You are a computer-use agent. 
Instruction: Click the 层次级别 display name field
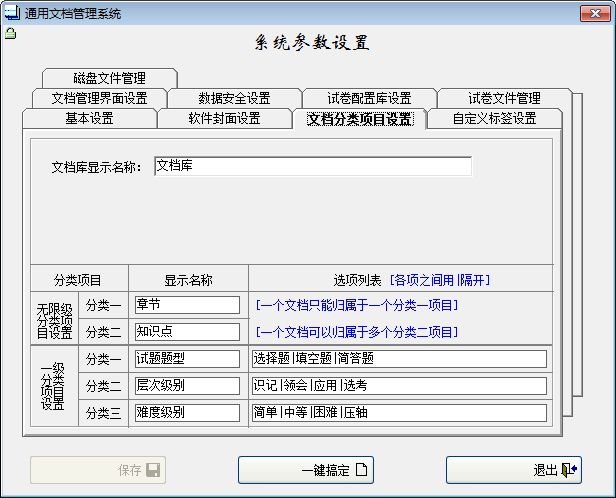tap(187, 386)
